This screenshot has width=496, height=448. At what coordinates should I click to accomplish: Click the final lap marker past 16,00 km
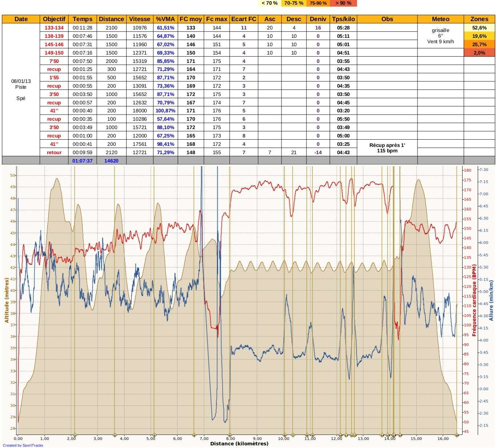click(x=457, y=435)
